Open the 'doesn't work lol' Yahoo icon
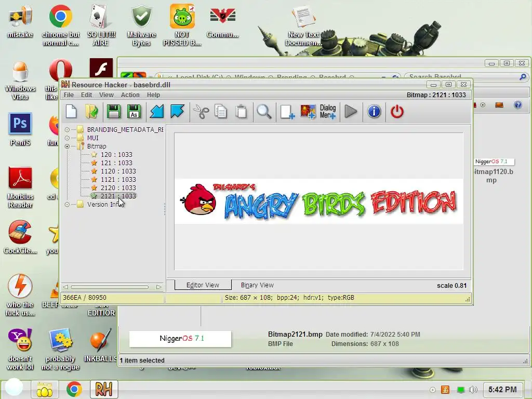Viewport: 532px width, 399px height. coord(20,350)
